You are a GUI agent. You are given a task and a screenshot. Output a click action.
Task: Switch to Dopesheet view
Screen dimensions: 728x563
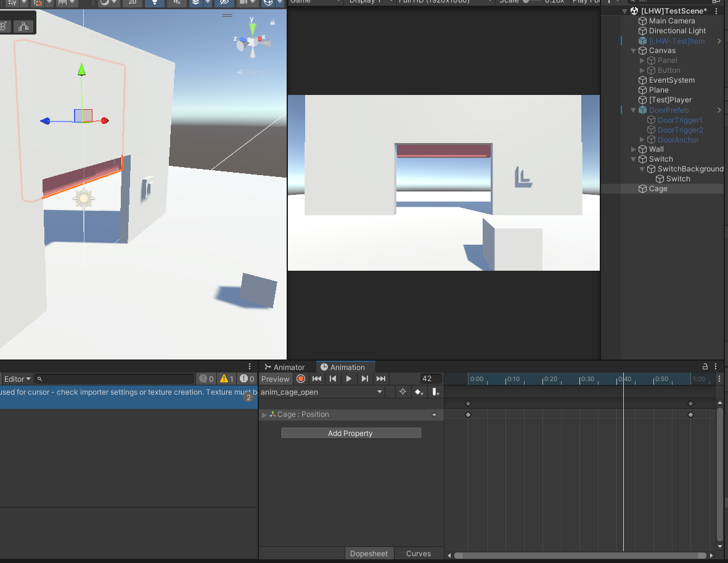point(369,553)
